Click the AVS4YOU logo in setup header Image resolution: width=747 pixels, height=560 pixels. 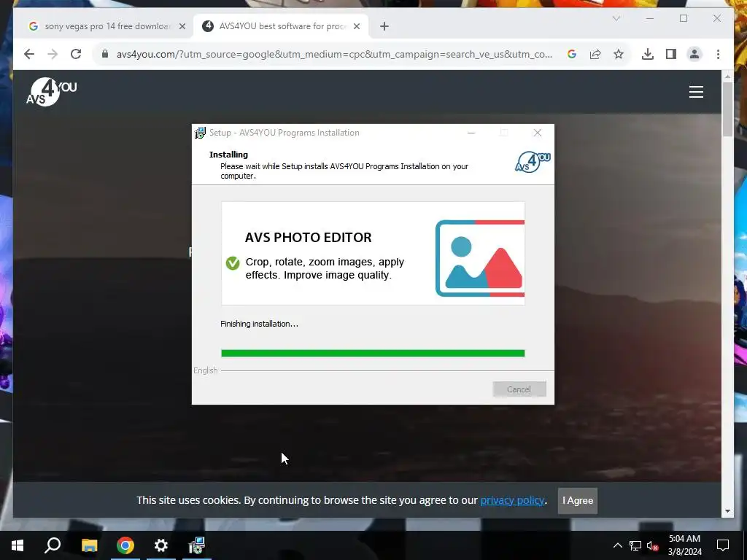click(x=533, y=162)
